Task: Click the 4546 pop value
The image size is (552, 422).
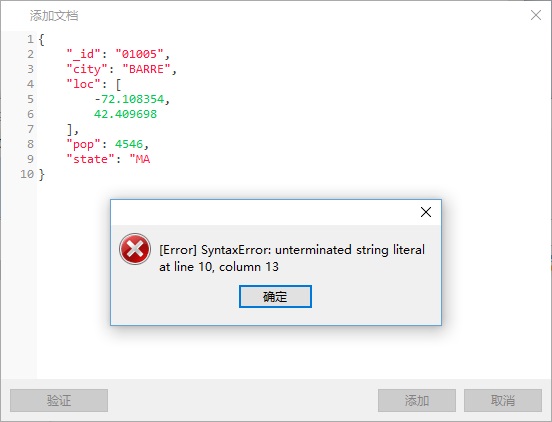Action: [x=129, y=144]
